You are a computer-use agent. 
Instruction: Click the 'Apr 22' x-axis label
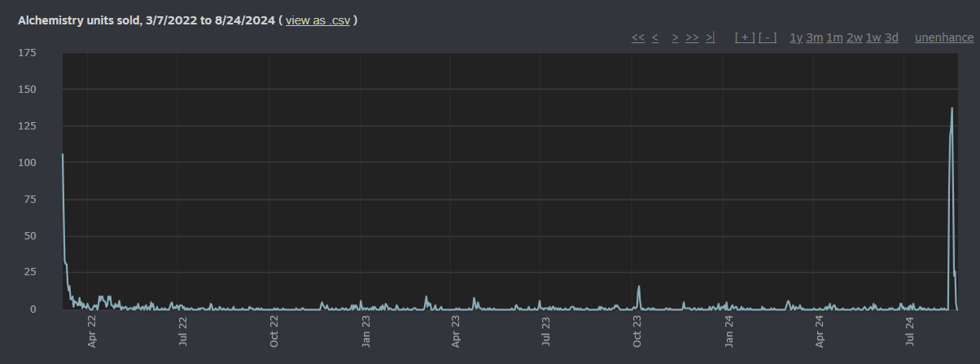click(x=92, y=332)
